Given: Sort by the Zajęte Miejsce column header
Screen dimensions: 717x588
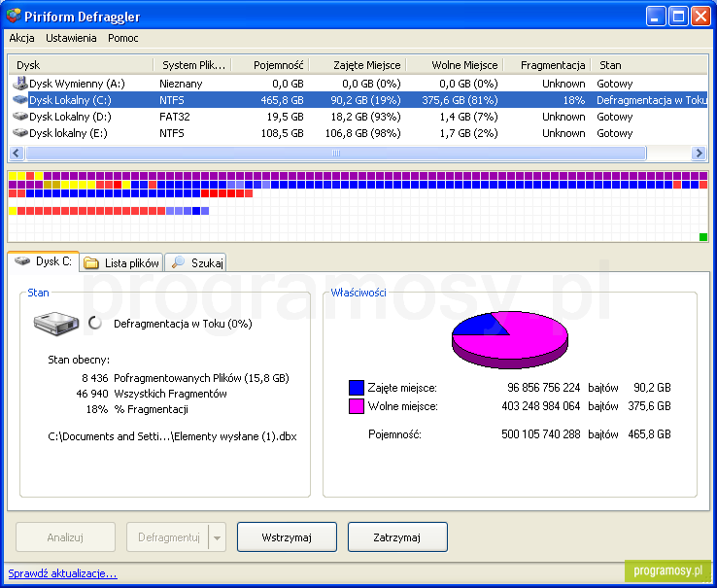Looking at the screenshot, I should coord(358,65).
